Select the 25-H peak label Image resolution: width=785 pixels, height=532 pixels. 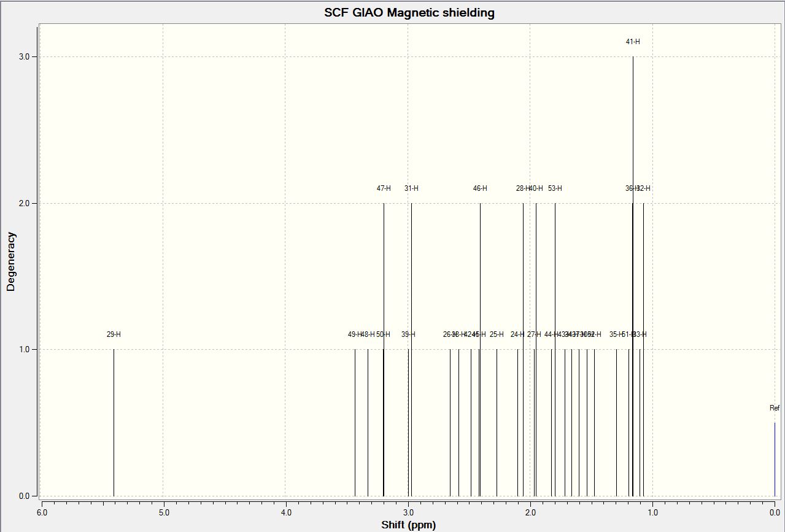tap(497, 334)
